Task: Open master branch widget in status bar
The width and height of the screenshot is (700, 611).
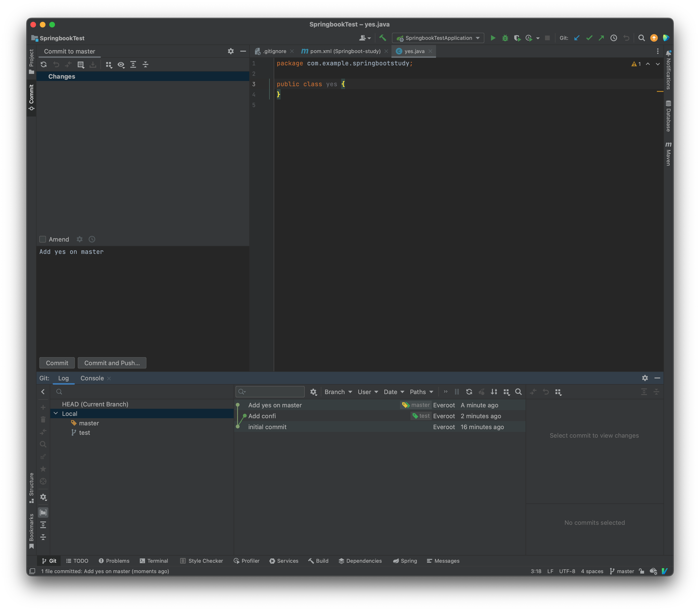Action: tap(622, 571)
